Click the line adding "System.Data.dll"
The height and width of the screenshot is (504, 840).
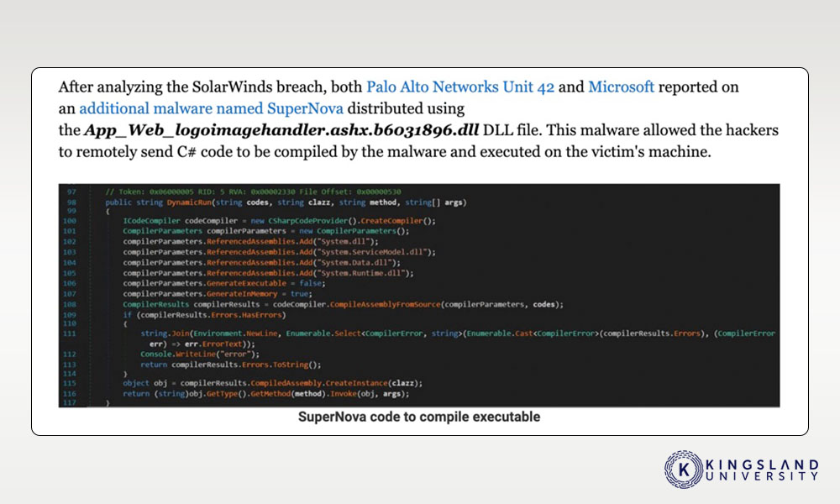(x=261, y=262)
